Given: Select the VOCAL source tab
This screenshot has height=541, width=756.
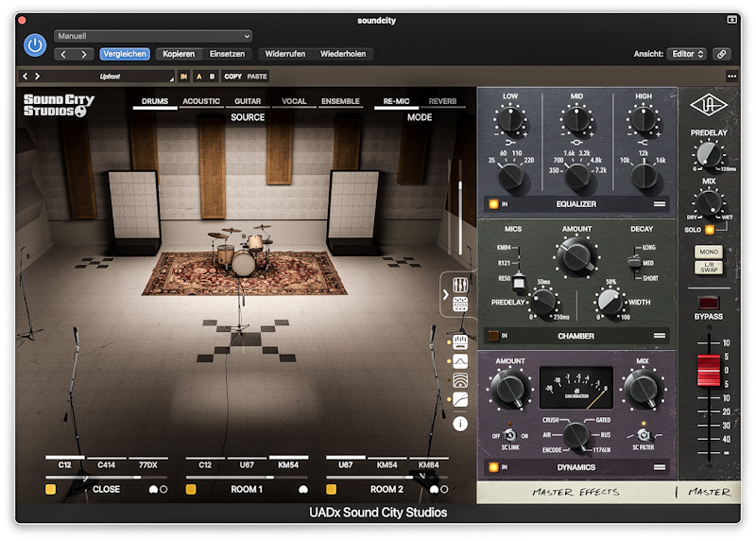Looking at the screenshot, I should [x=294, y=101].
